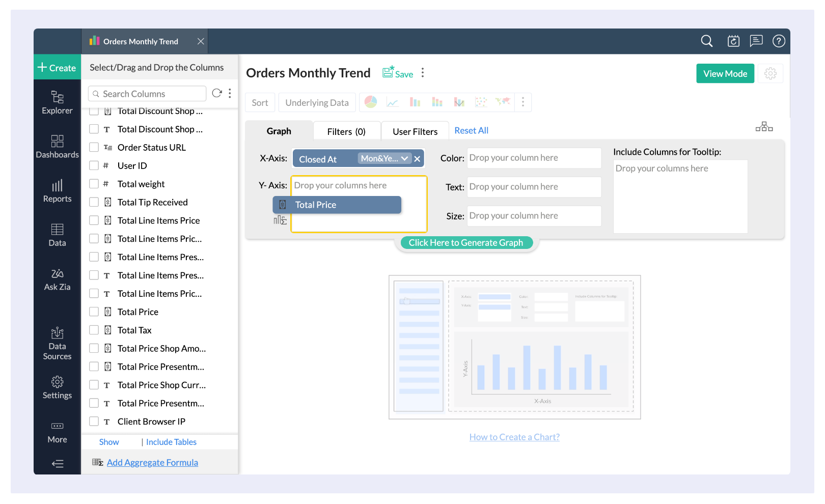Reset All filters link

tap(471, 130)
